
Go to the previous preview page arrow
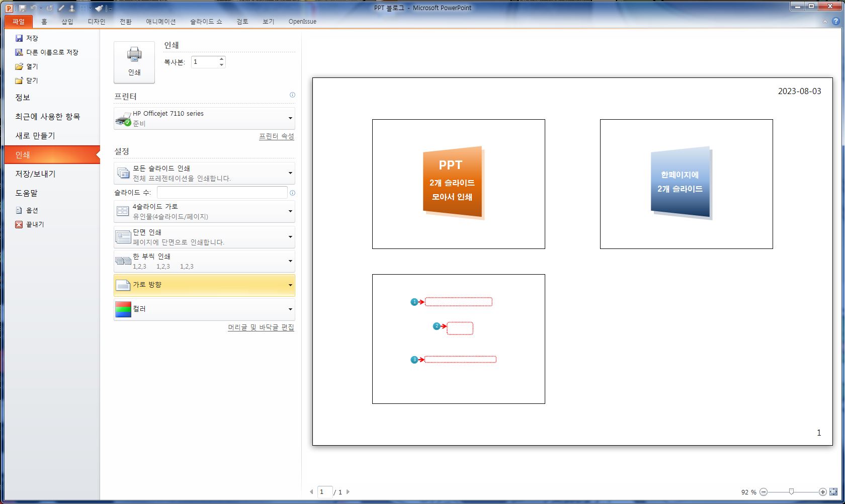click(x=311, y=492)
